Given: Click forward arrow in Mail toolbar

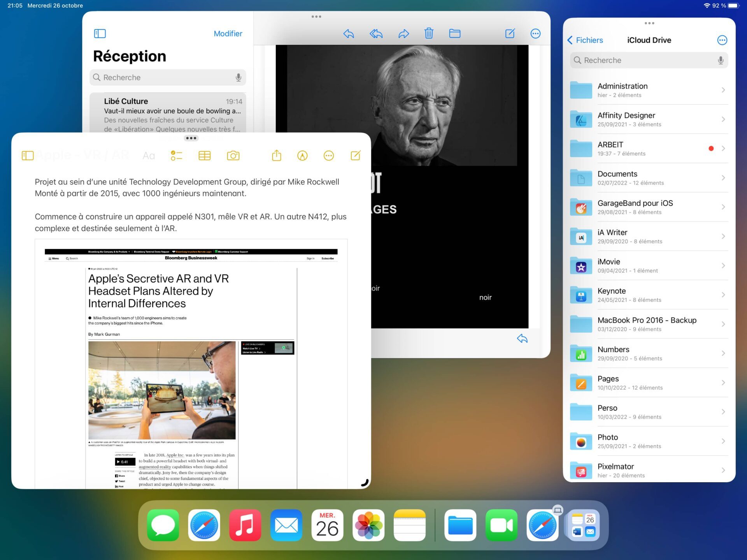Looking at the screenshot, I should 403,33.
